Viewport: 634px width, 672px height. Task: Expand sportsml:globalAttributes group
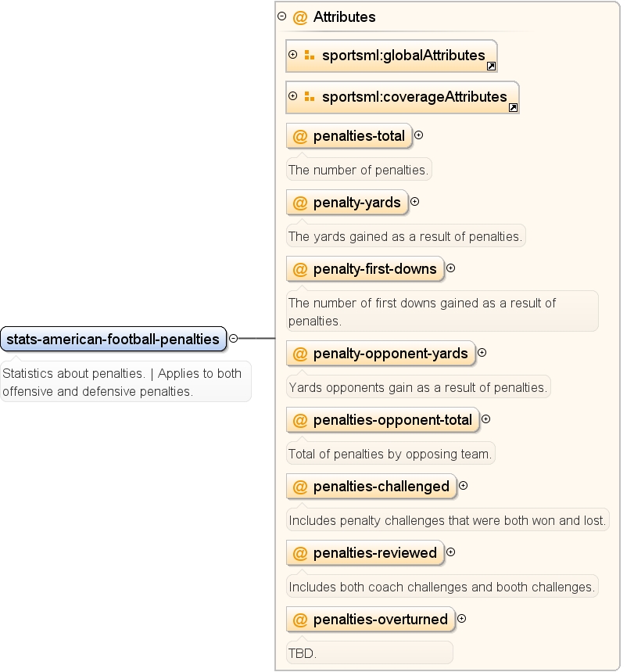[292, 55]
